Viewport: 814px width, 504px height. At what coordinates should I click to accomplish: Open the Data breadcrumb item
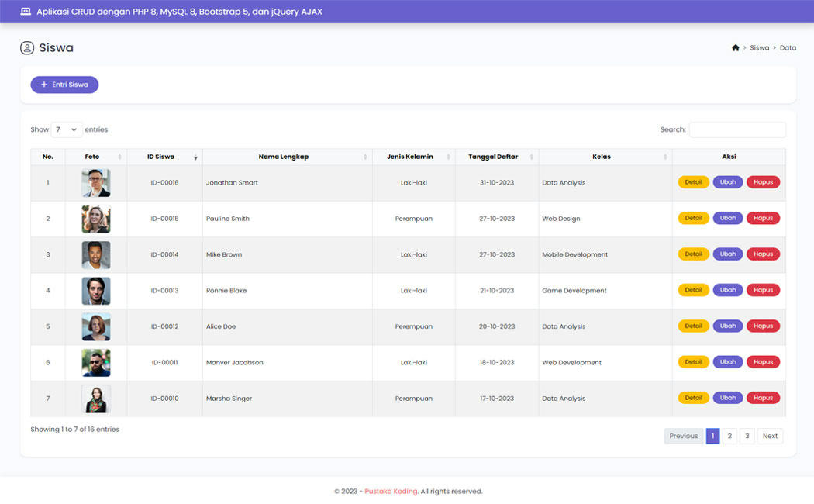788,47
